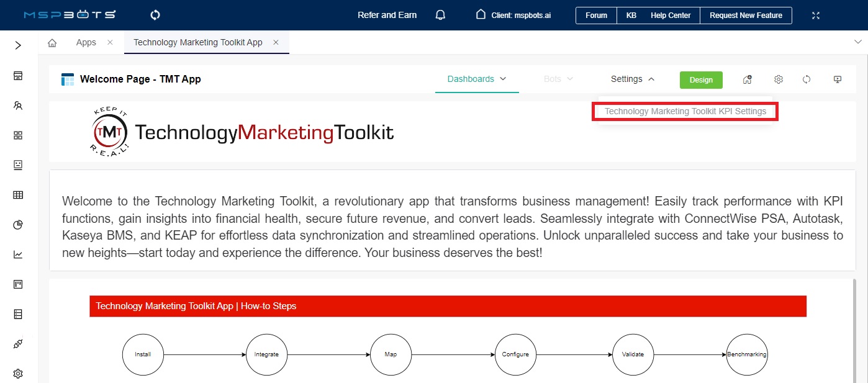This screenshot has width=868, height=383.
Task: Open the sync/refresh icon on the app toolbar
Action: pyautogui.click(x=806, y=79)
